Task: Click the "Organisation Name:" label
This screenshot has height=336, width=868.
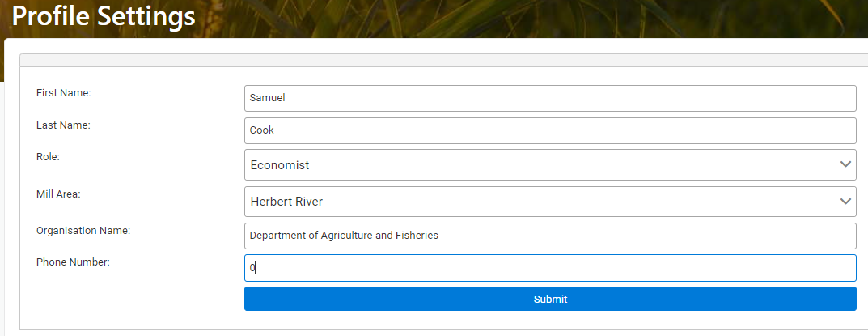Action: (83, 231)
